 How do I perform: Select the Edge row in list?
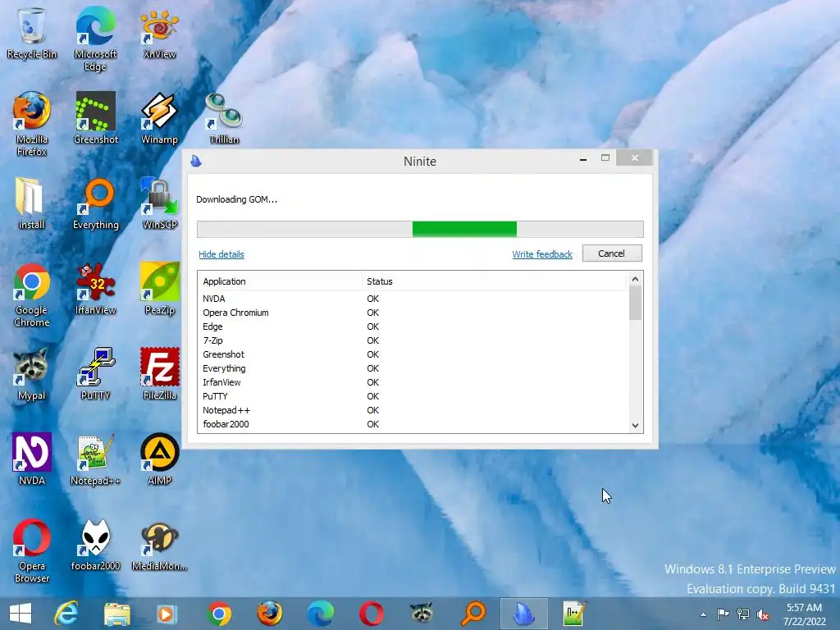tap(413, 326)
